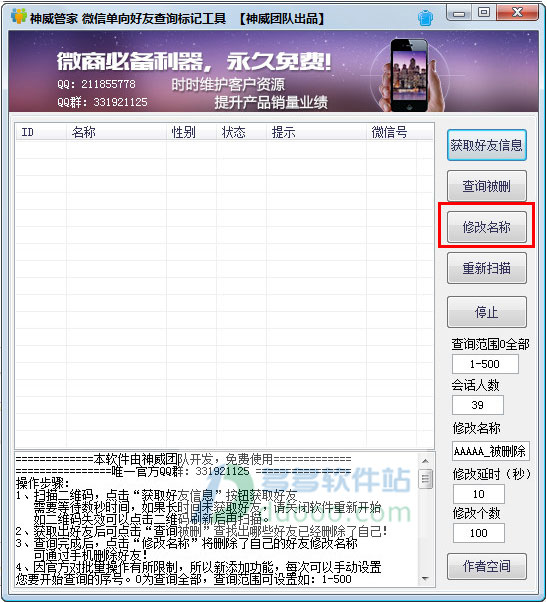The height and width of the screenshot is (602, 547).
Task: Sort by the 名称 column header
Action: click(x=116, y=132)
